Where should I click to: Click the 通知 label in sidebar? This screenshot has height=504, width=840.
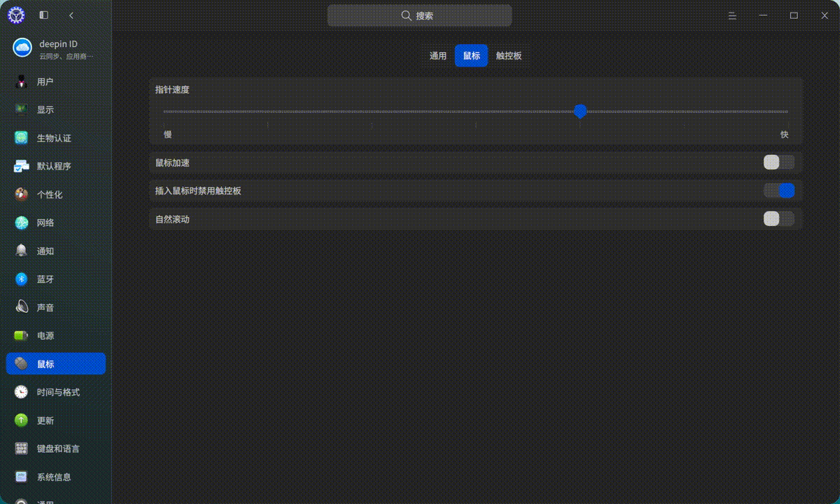45,251
